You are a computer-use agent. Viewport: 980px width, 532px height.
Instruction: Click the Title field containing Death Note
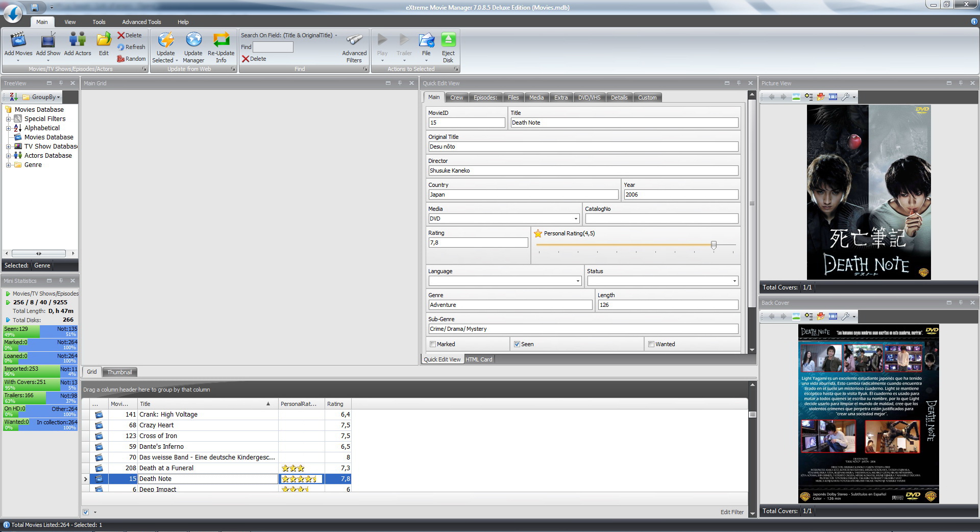tap(624, 123)
